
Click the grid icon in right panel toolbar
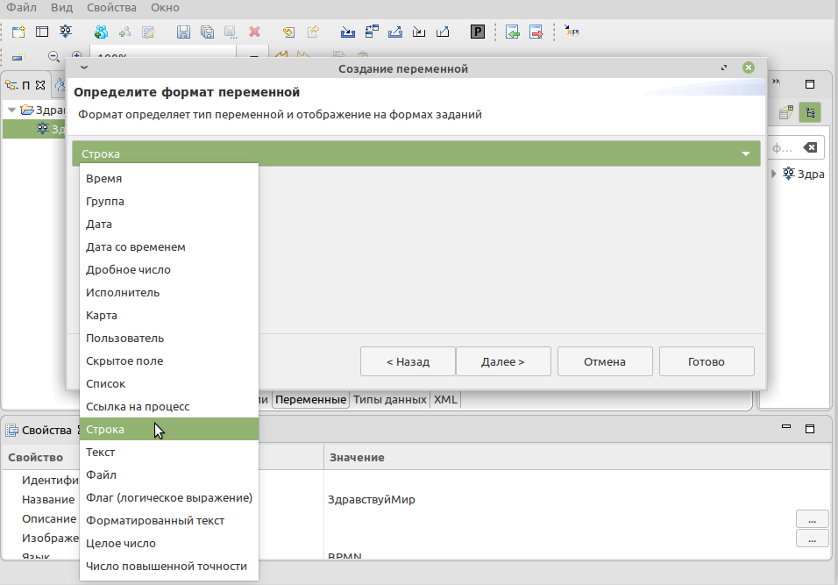[x=786, y=113]
